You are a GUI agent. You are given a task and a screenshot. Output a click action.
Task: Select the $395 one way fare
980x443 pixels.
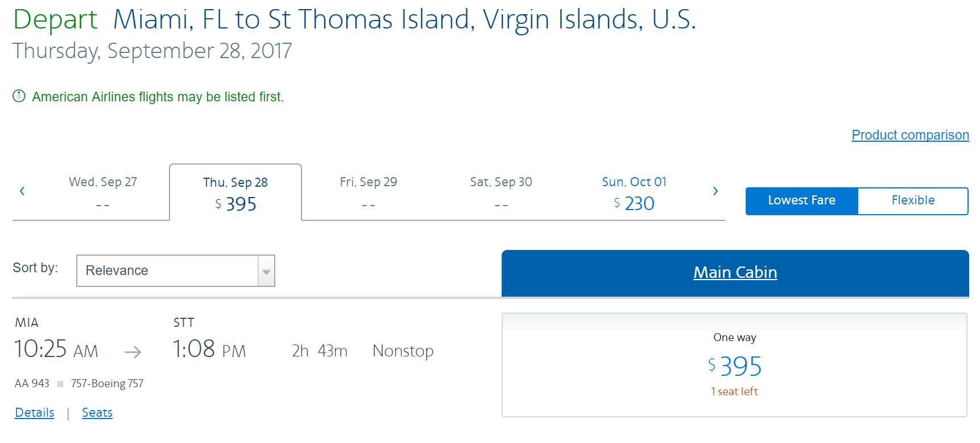tap(734, 366)
